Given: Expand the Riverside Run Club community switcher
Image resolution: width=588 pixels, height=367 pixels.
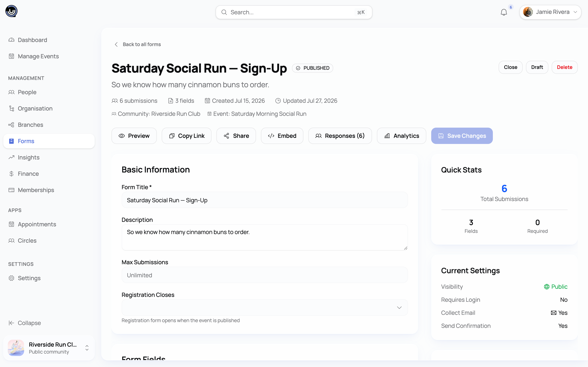Looking at the screenshot, I should point(49,348).
